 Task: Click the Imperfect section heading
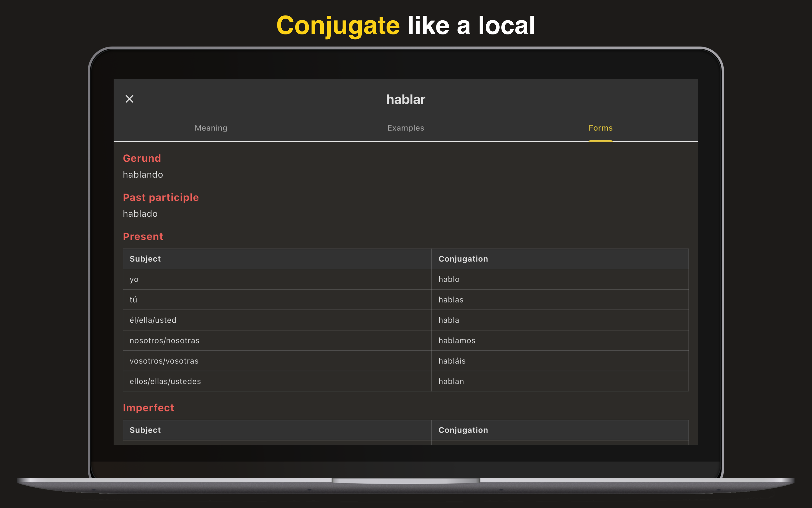[148, 408]
